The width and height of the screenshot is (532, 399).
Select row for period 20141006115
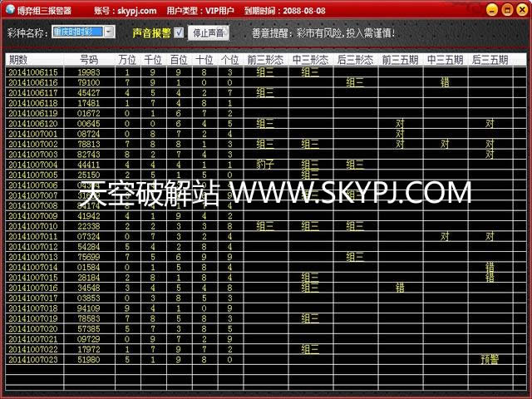tap(33, 72)
